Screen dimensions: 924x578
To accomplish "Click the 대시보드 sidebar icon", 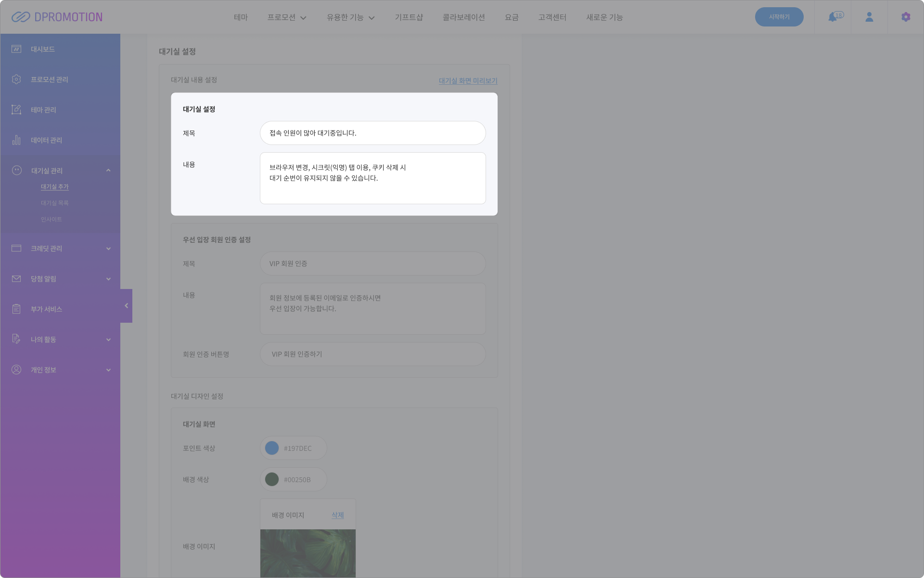I will tap(16, 49).
